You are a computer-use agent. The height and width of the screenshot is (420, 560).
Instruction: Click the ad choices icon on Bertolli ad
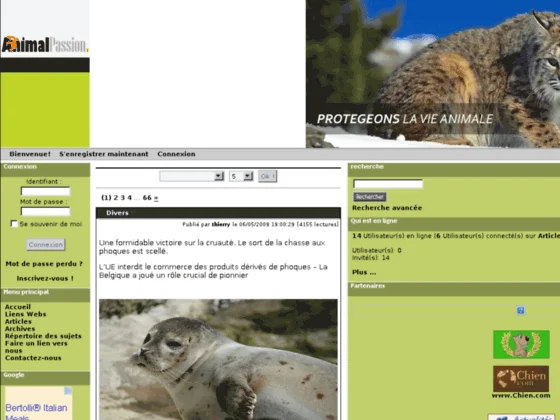[68, 391]
